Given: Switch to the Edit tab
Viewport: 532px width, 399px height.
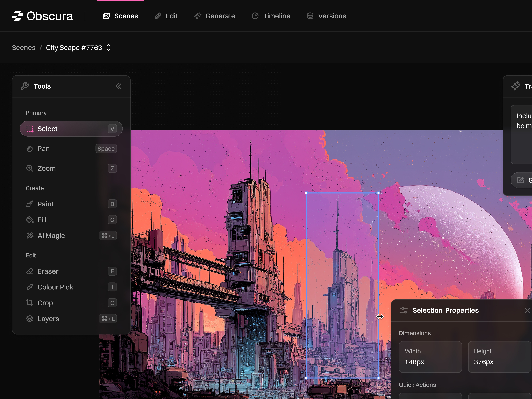Looking at the screenshot, I should [x=166, y=16].
